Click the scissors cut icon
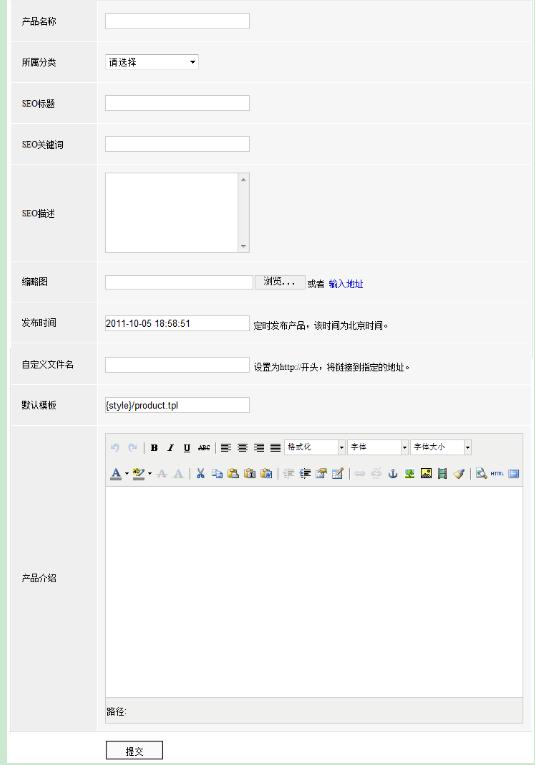Image resolution: width=535 pixels, height=765 pixels. (x=200, y=473)
